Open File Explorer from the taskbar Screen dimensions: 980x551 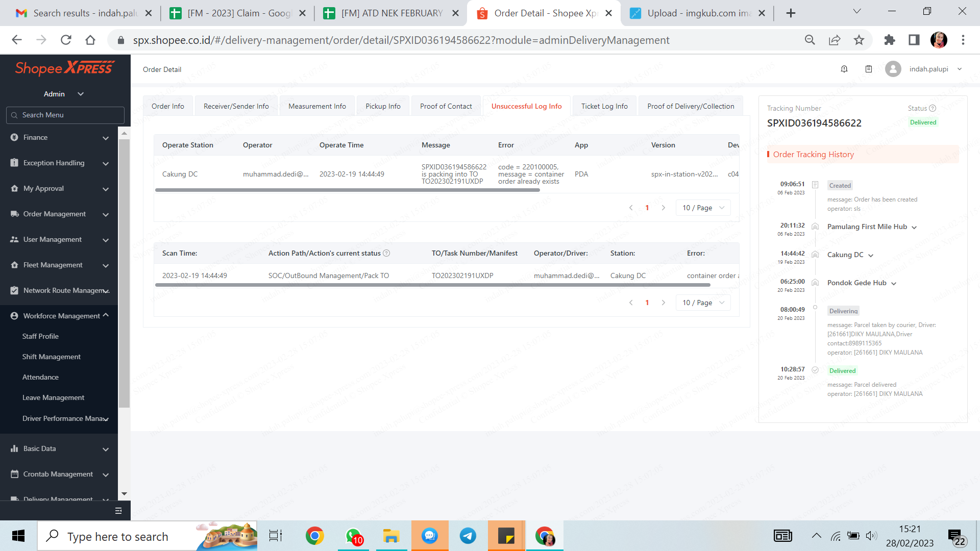click(x=391, y=536)
